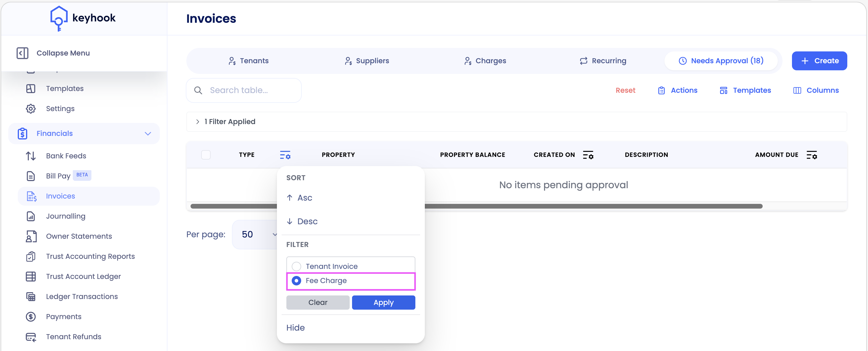
Task: Open the Amount Due column sort-filter icon
Action: point(812,155)
